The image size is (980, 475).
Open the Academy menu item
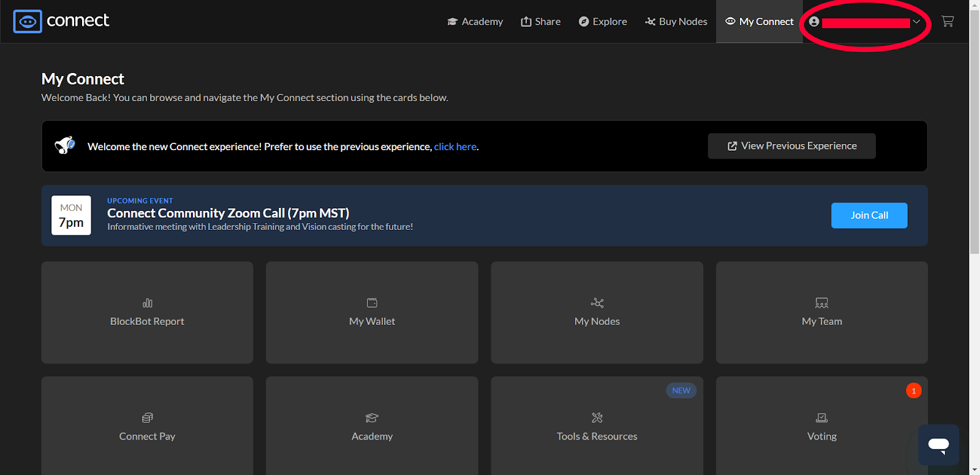pyautogui.click(x=475, y=21)
